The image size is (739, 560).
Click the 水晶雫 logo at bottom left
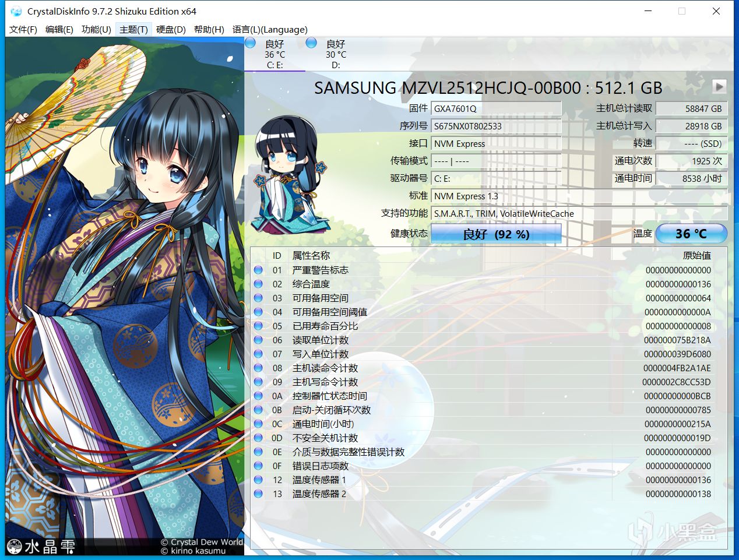[41, 546]
